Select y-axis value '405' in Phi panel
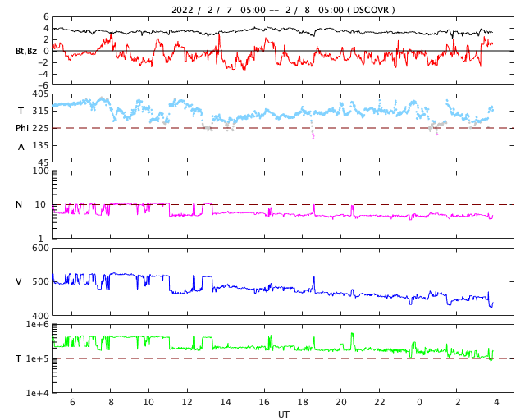Screen dimensions: 525x420 (x=40, y=94)
